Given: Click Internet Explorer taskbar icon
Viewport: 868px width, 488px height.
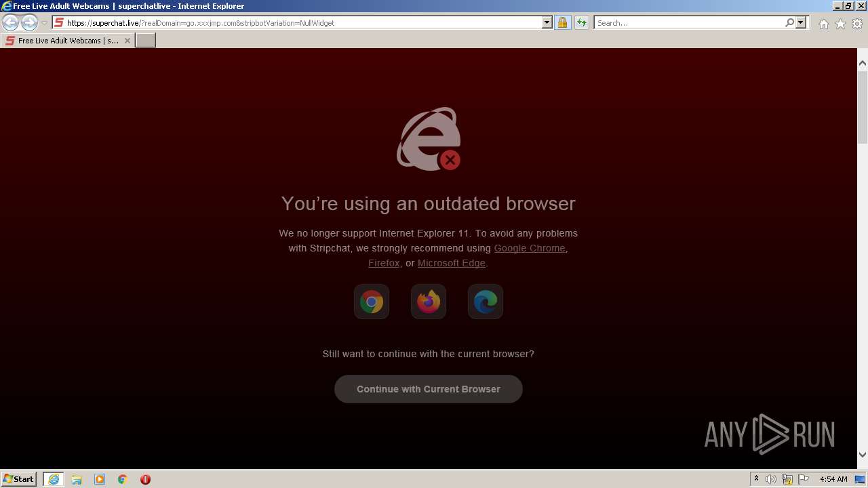Looking at the screenshot, I should pos(53,479).
